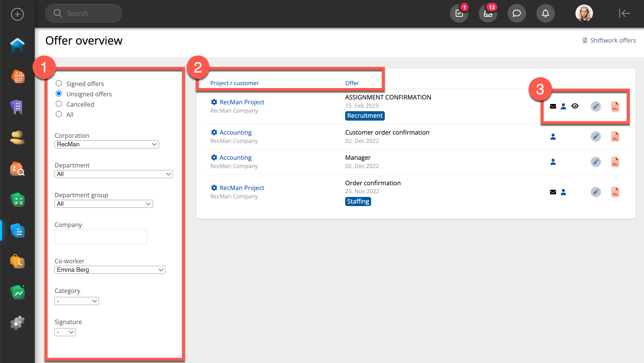Click the notification bell icon

pyautogui.click(x=545, y=13)
